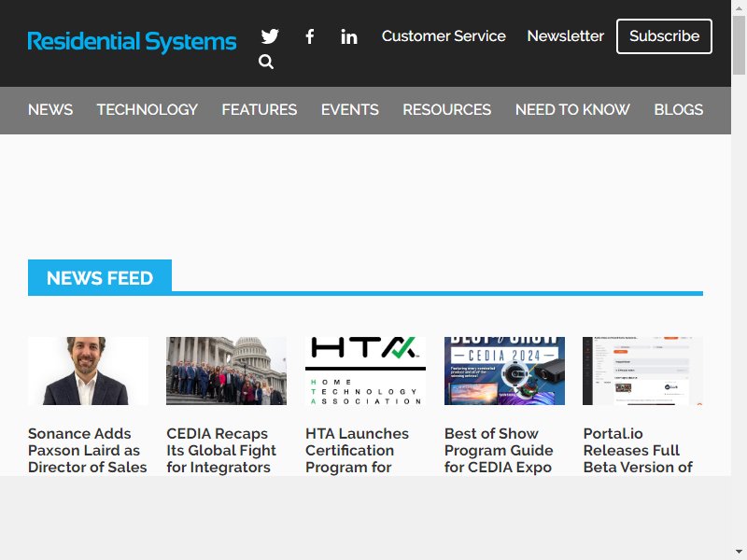The image size is (747, 560).
Task: Open CEDIA 2024 Best of Show thumbnail
Action: (x=504, y=371)
